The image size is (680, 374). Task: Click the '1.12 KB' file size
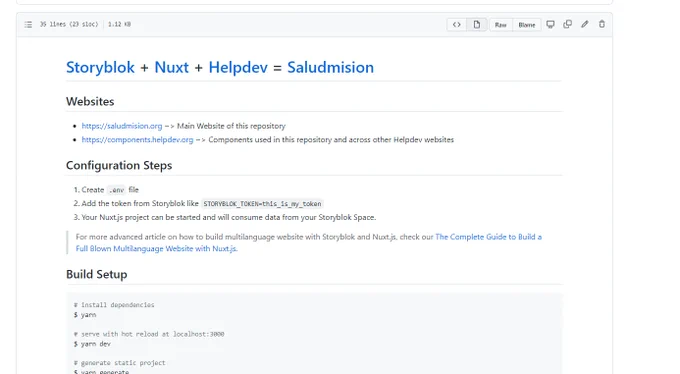[119, 24]
